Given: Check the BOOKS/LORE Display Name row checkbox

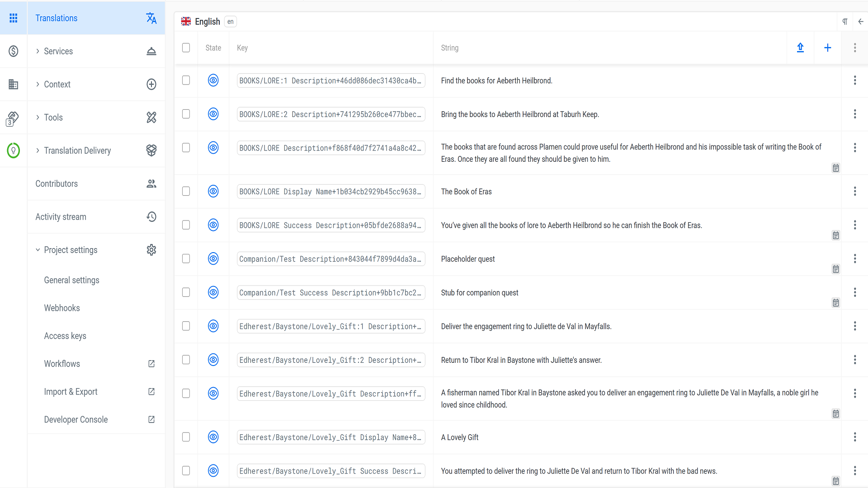Looking at the screenshot, I should [x=186, y=192].
